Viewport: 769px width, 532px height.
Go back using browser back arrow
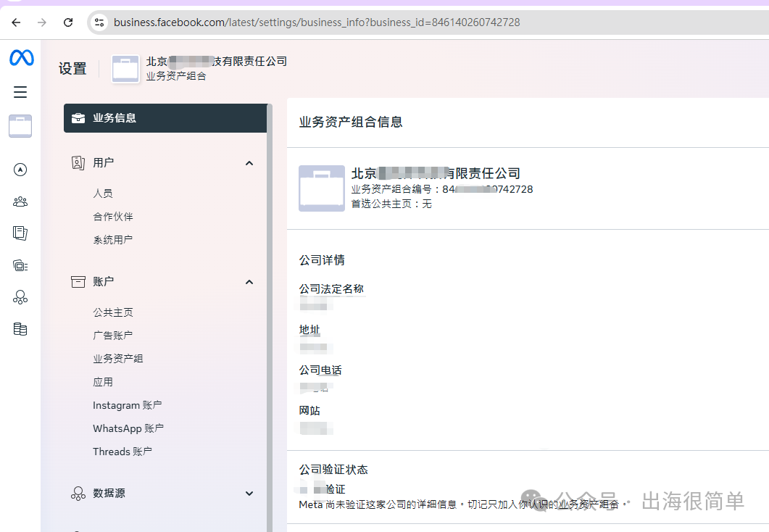click(16, 22)
